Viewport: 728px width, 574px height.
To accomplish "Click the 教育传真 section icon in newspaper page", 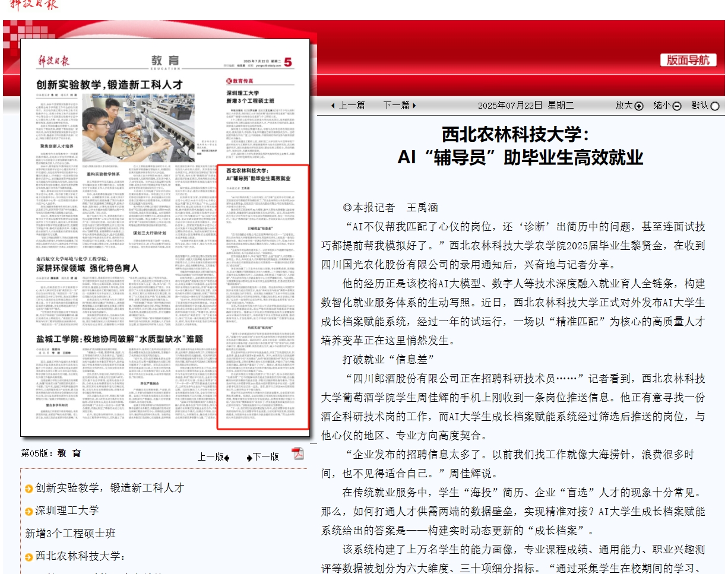I will (228, 80).
